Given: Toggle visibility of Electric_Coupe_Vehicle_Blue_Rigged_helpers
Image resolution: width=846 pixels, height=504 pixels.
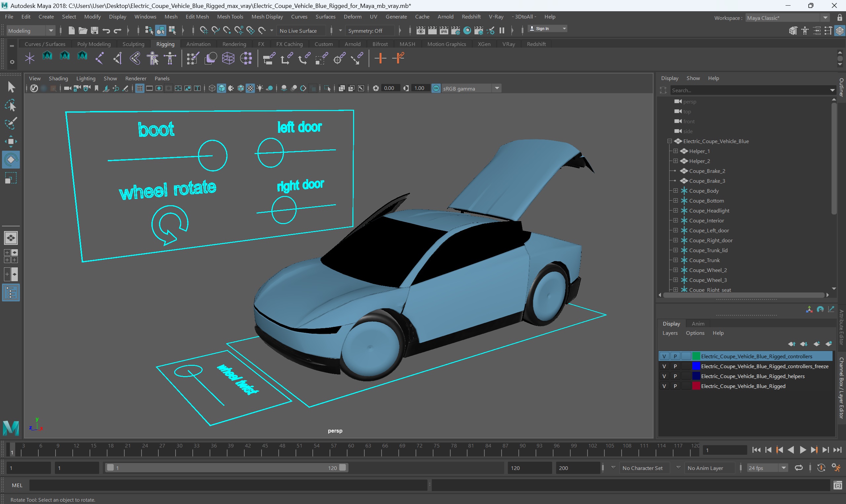Looking at the screenshot, I should click(x=664, y=376).
